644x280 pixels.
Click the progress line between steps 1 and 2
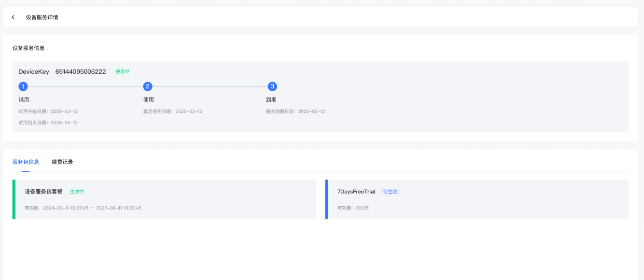click(85, 86)
